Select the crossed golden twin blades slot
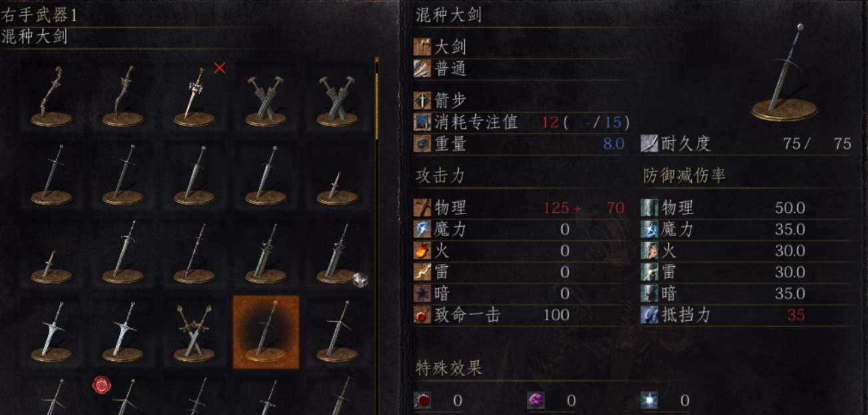Viewport: 868px width, 415px height. point(195,332)
